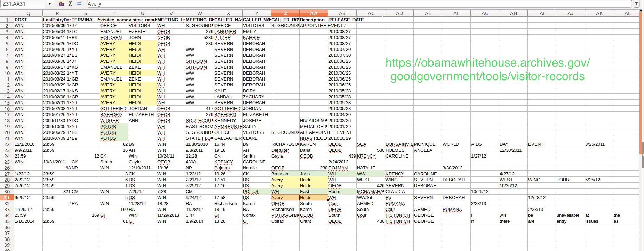Click the KENNEDY cell
The height and width of the screenshot is (251, 644).
228,120
